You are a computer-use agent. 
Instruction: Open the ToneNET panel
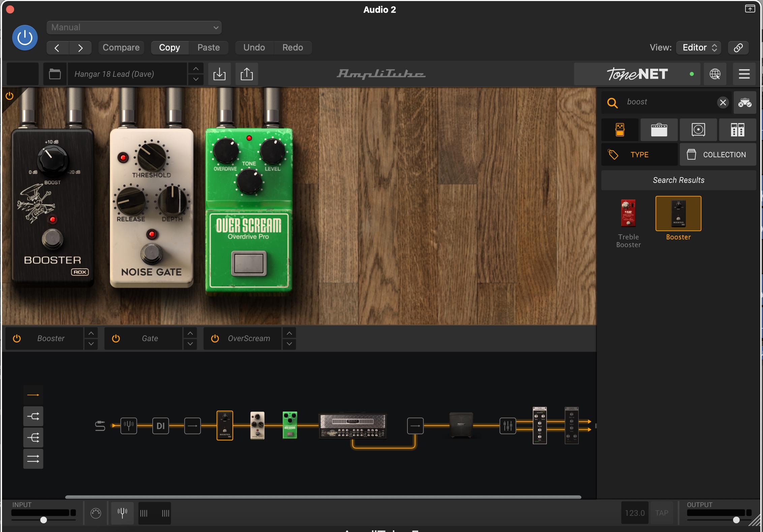point(637,74)
